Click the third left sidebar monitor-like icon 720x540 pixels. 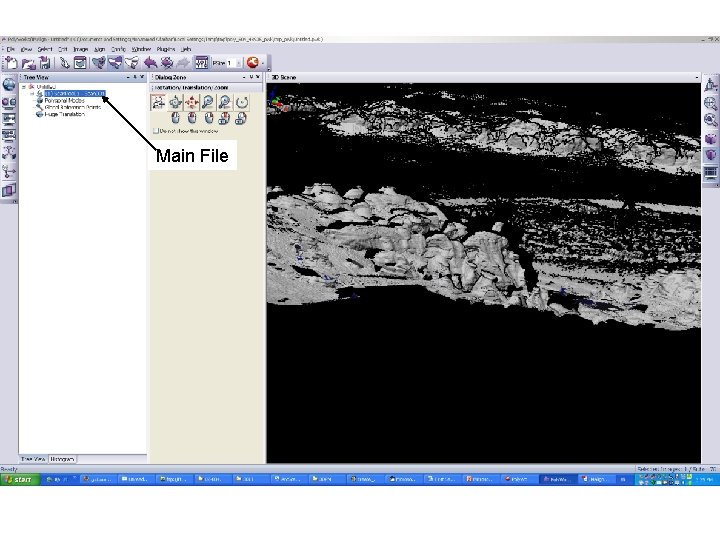(9, 119)
